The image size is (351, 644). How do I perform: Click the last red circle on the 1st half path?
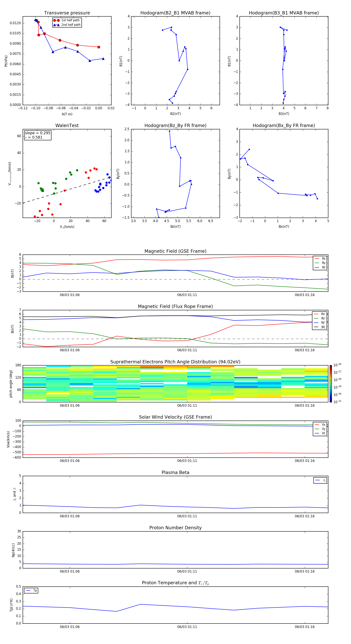click(99, 47)
